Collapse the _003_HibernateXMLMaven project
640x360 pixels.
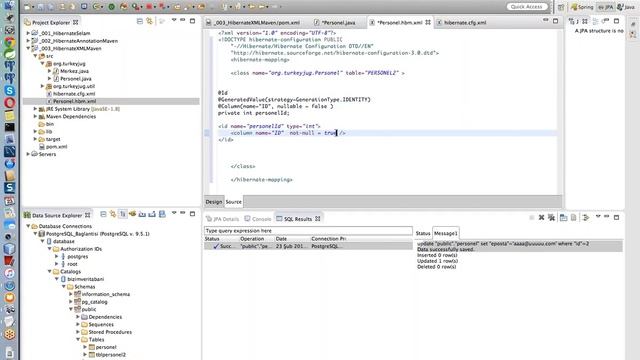[28, 48]
